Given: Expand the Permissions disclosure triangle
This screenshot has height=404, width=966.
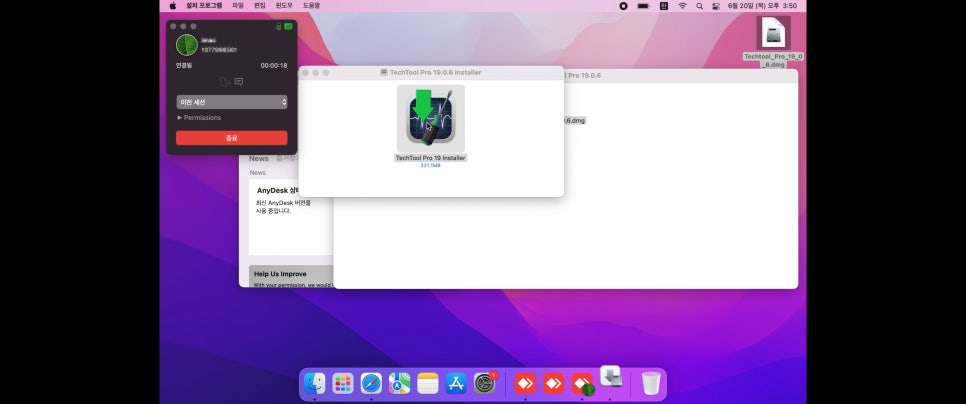Looking at the screenshot, I should 180,118.
